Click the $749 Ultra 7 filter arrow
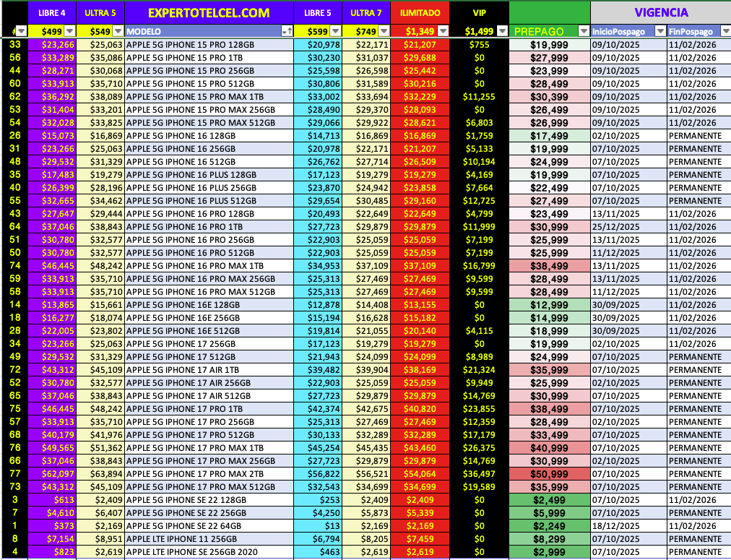The image size is (731, 560). click(x=382, y=31)
